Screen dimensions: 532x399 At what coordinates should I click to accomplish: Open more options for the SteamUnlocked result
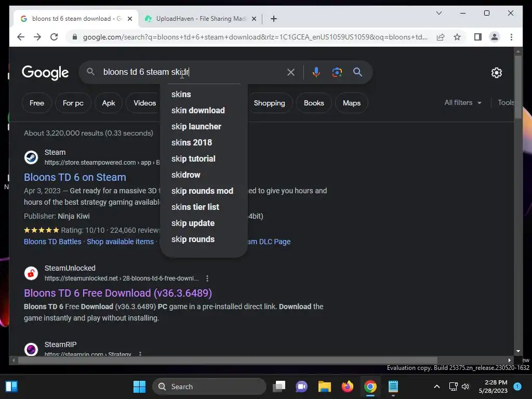[207, 278]
